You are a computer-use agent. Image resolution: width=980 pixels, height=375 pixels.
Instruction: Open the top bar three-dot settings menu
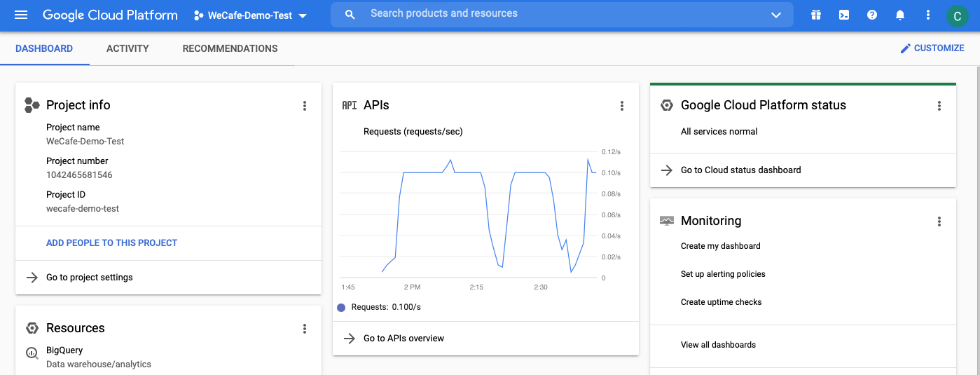(928, 15)
